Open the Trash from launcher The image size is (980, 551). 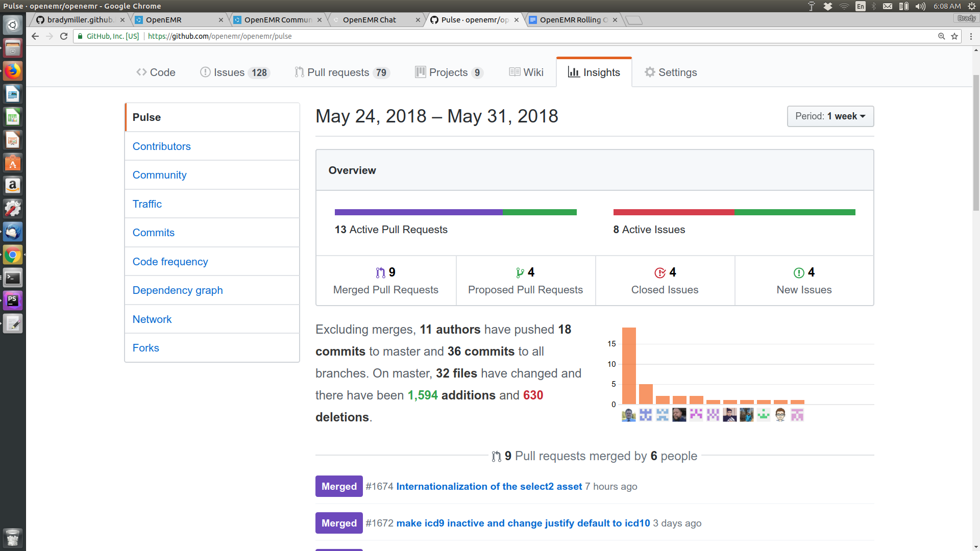(13, 537)
